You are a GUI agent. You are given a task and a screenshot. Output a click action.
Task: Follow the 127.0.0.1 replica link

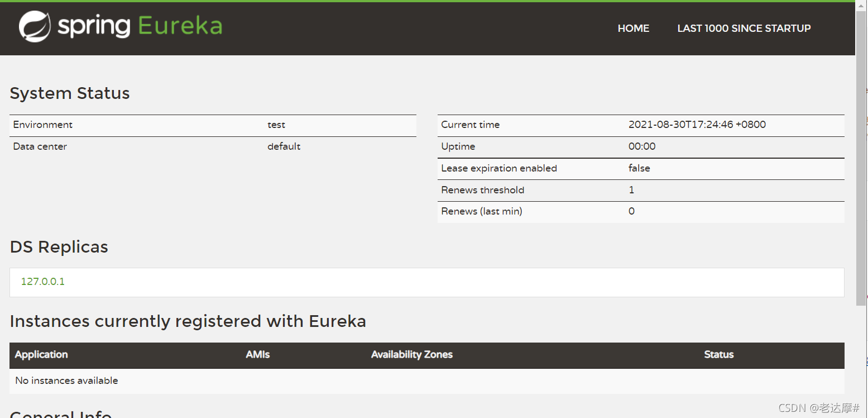point(43,282)
